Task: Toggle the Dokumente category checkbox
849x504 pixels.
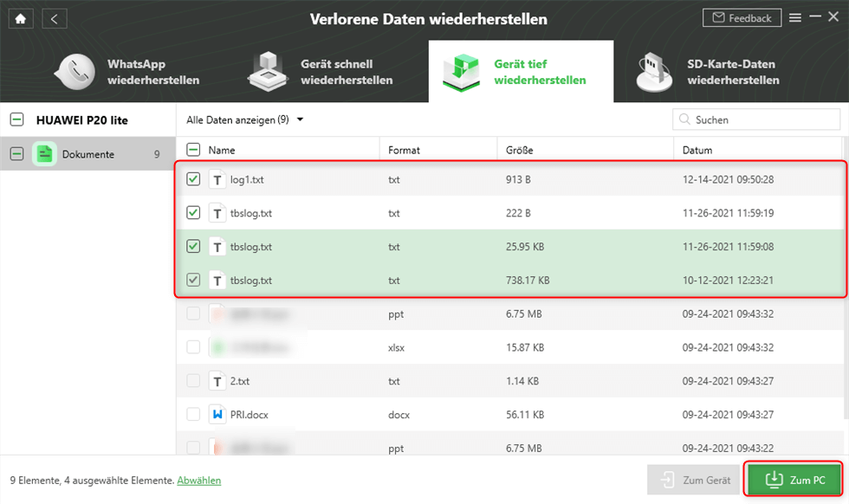Action: 16,154
